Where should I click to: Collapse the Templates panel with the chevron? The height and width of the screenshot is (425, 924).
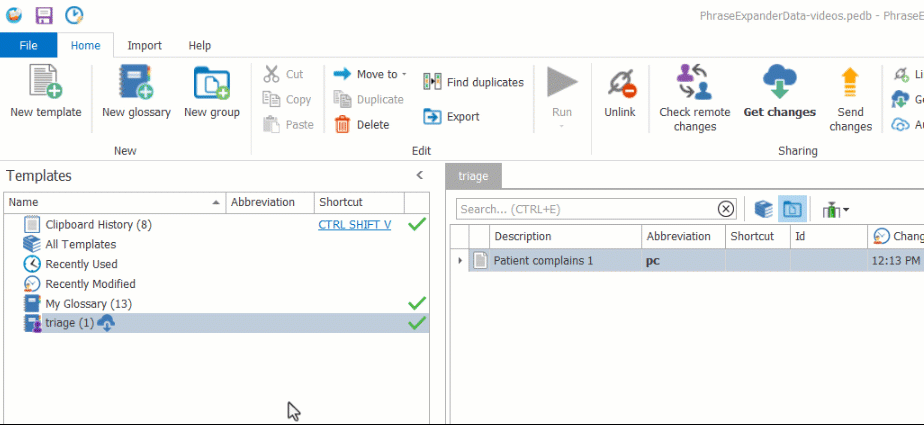421,175
